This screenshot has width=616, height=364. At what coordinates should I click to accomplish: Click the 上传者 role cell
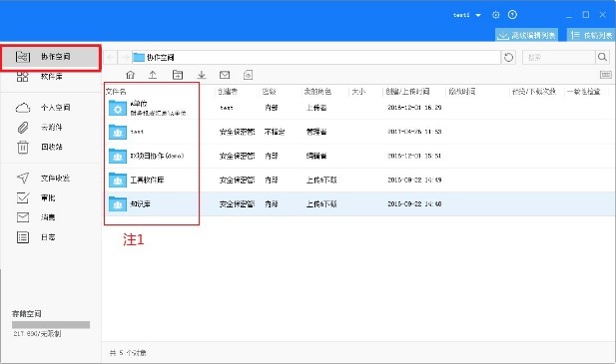pyautogui.click(x=316, y=108)
